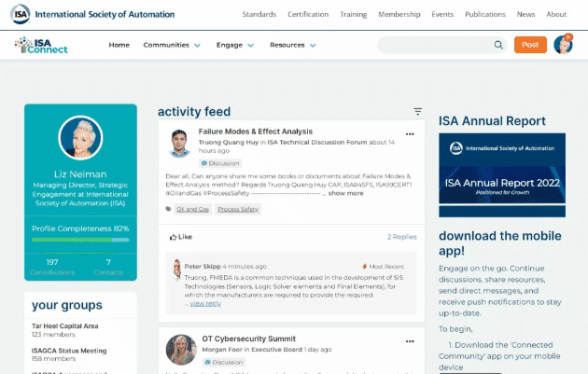The image size is (588, 374).
Task: Expand the Resources dropdown menu
Action: (293, 45)
